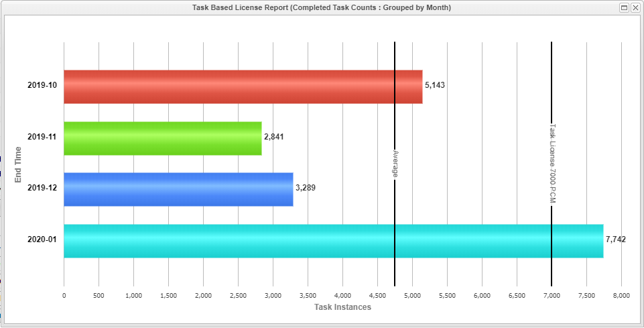
Task: Click the 2019-11 category axis label
Action: (x=42, y=137)
